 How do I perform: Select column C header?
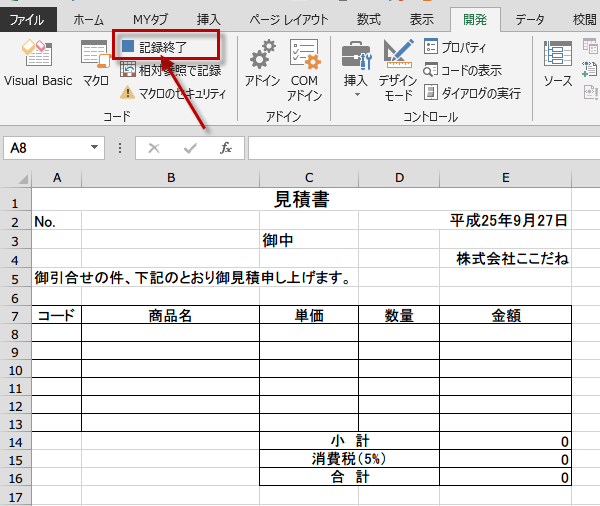click(309, 178)
